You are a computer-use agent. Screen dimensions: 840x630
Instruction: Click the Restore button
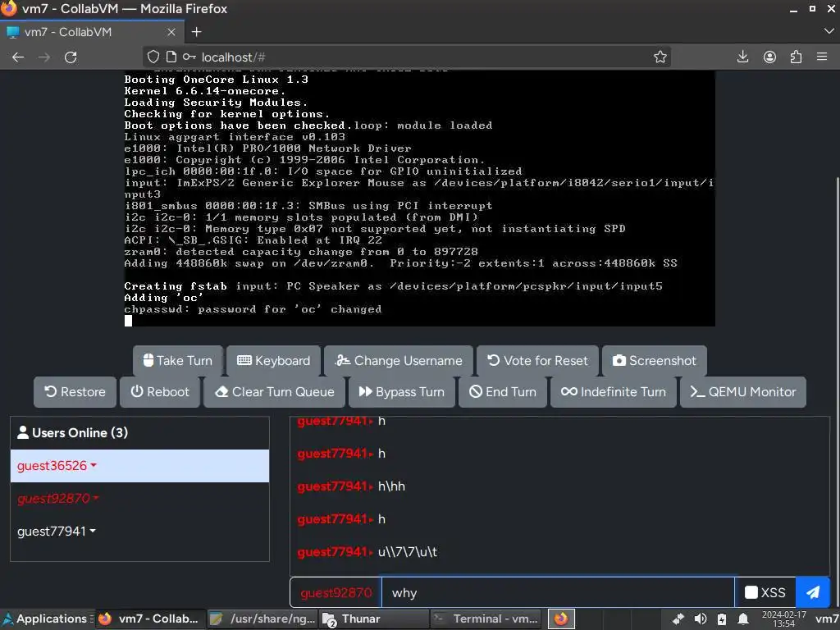pos(75,392)
